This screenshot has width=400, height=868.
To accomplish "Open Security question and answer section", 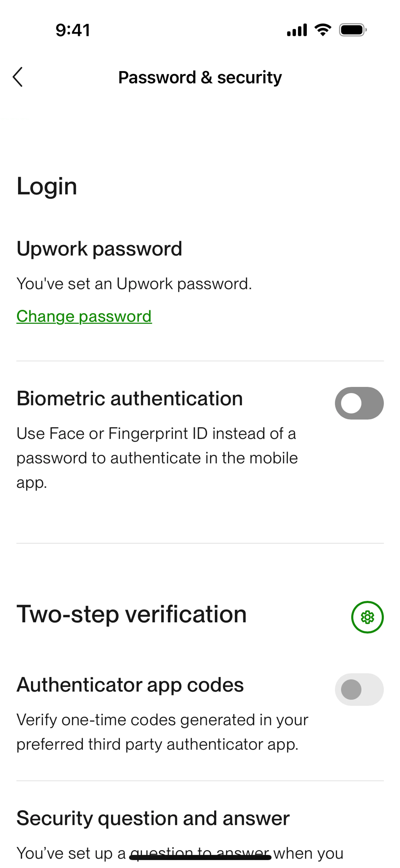I will (153, 818).
